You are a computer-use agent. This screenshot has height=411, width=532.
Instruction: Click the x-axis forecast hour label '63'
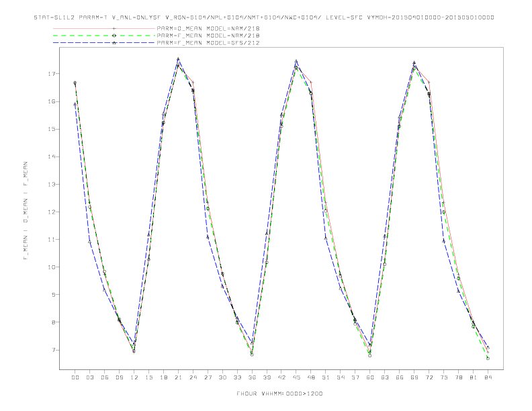(x=385, y=377)
